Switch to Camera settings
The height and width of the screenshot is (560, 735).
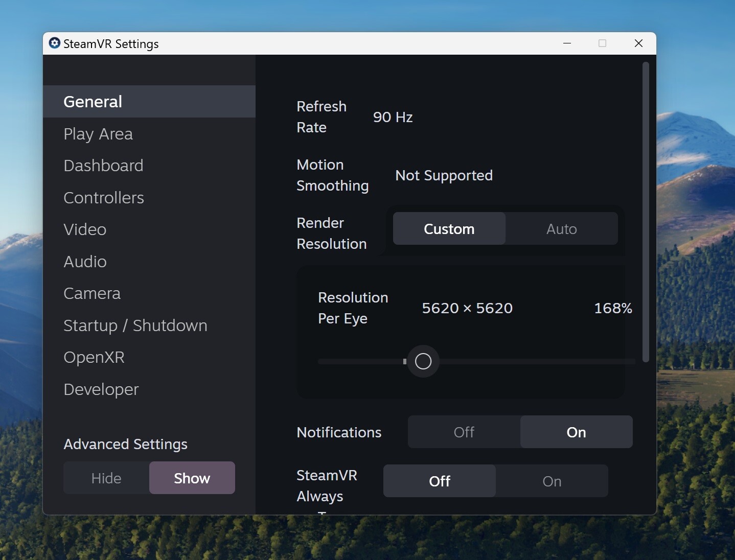(x=149, y=293)
